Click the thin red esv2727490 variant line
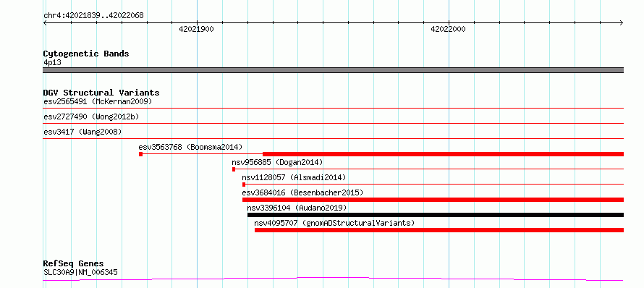The image size is (644, 288). (x=333, y=124)
